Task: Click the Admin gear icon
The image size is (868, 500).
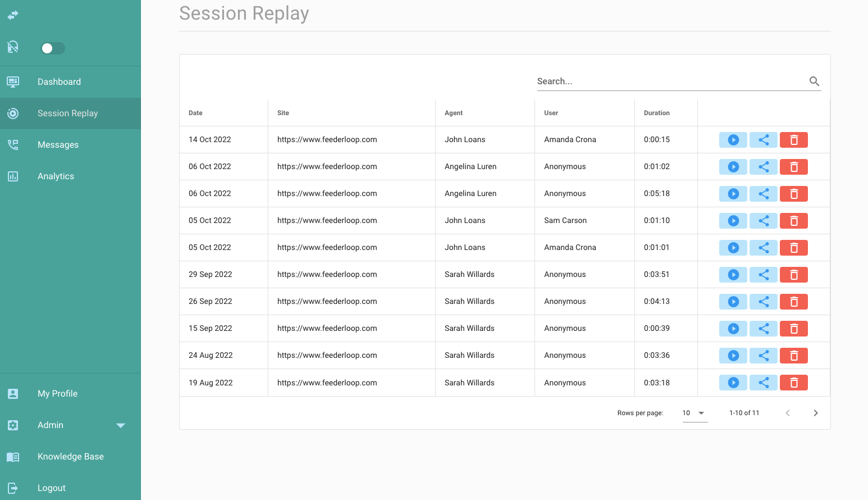Action: tap(13, 425)
